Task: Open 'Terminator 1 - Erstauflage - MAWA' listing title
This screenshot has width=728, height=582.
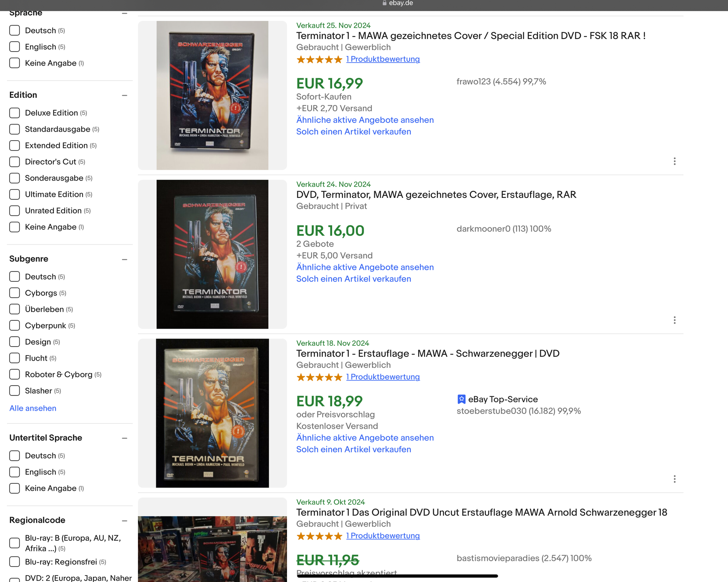Action: point(428,354)
